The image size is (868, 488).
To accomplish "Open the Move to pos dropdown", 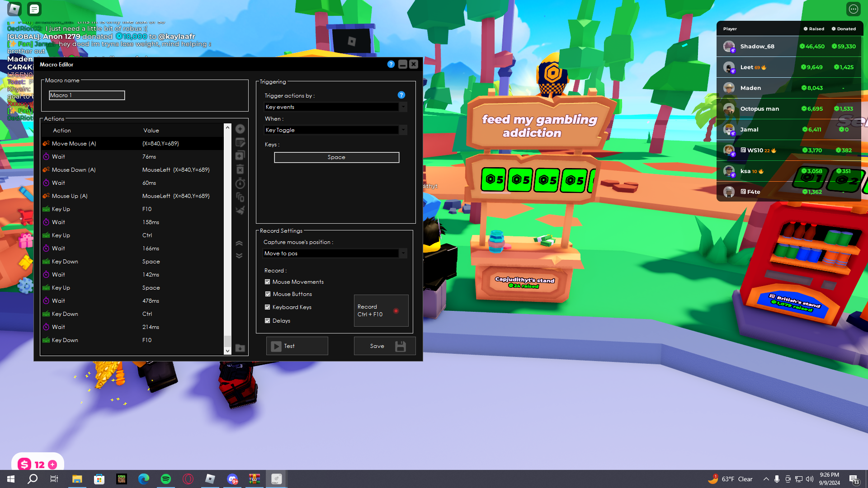I will point(403,253).
